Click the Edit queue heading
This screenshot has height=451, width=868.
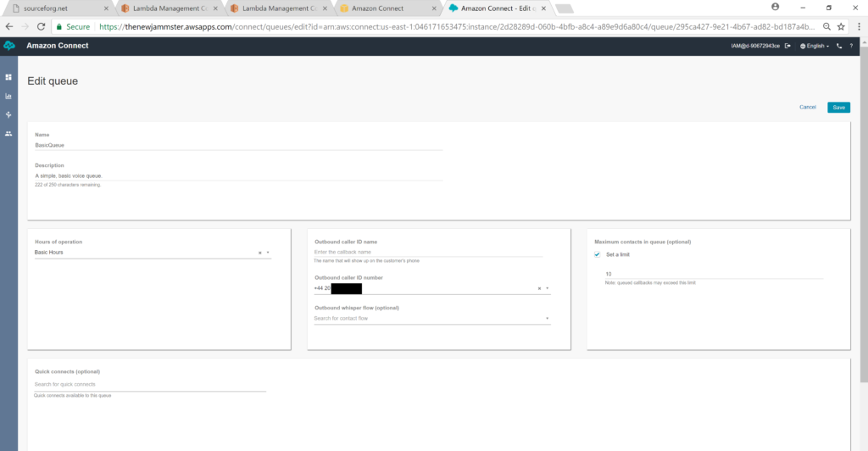[53, 81]
